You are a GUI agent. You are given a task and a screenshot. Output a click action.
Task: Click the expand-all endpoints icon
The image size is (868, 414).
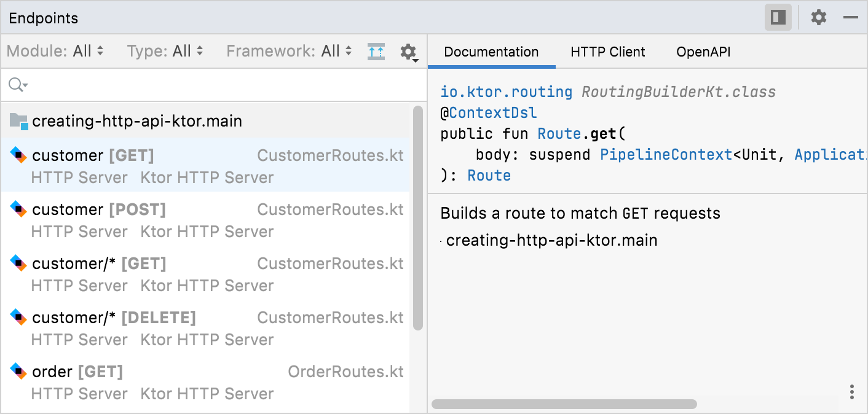pyautogui.click(x=376, y=52)
